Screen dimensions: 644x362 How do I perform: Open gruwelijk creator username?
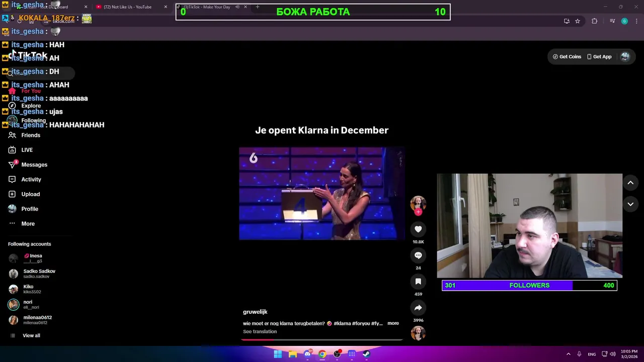255,312
